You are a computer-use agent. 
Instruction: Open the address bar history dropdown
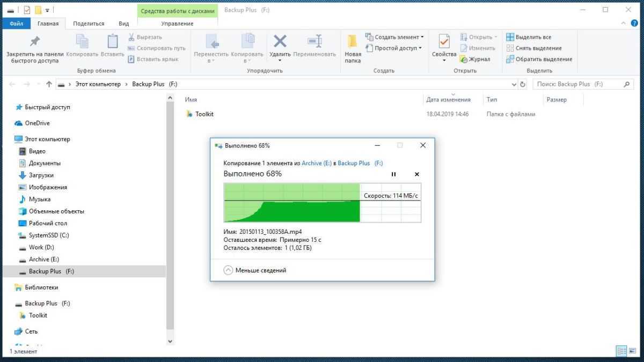pos(514,84)
